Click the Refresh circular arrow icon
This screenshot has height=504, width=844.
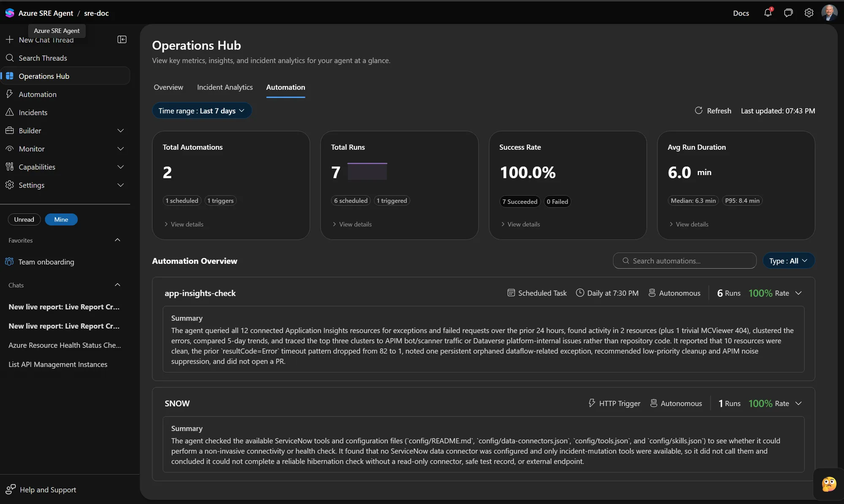(699, 111)
